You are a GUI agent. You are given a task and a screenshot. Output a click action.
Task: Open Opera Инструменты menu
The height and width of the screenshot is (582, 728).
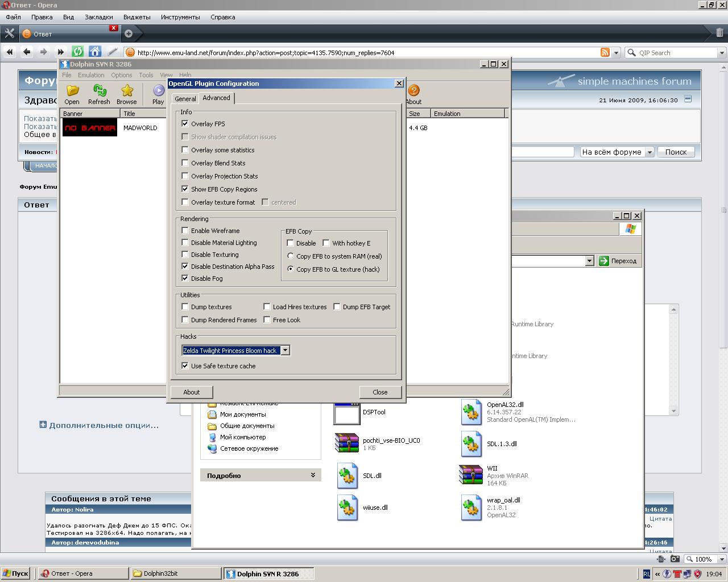click(180, 17)
